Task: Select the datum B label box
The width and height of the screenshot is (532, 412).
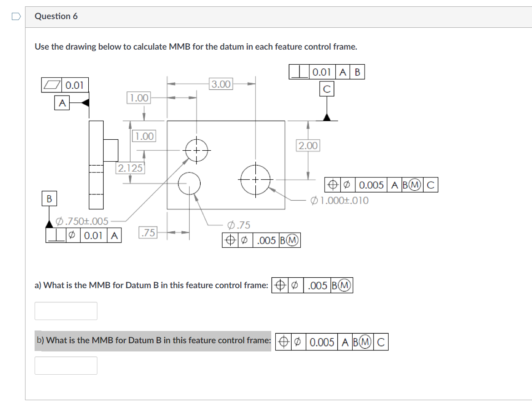Action: [50, 198]
